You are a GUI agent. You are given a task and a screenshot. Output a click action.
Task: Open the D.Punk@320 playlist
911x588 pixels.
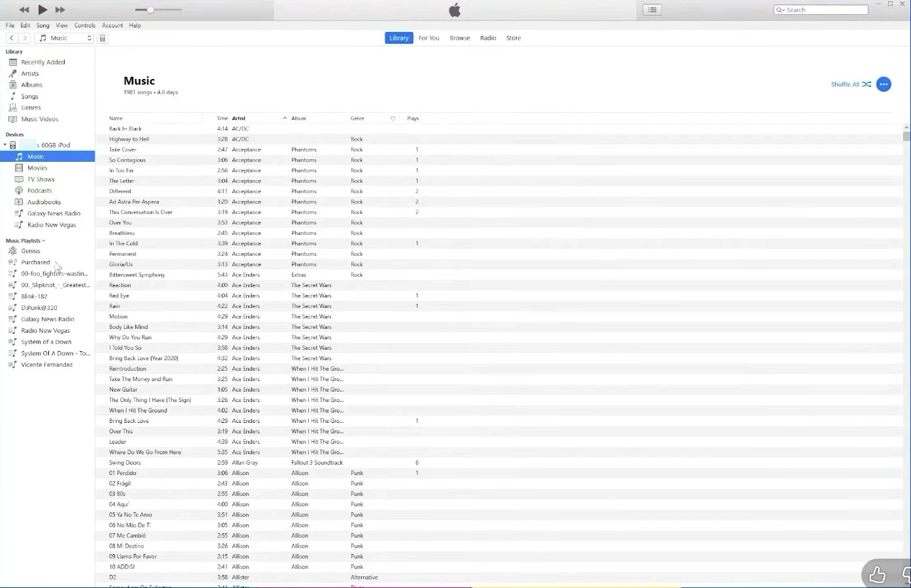pyautogui.click(x=39, y=308)
